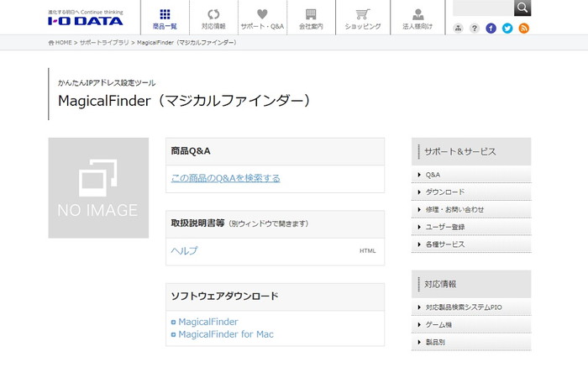Open the 会社案内 building menu
Screen dimensions: 588x378
pos(311,18)
